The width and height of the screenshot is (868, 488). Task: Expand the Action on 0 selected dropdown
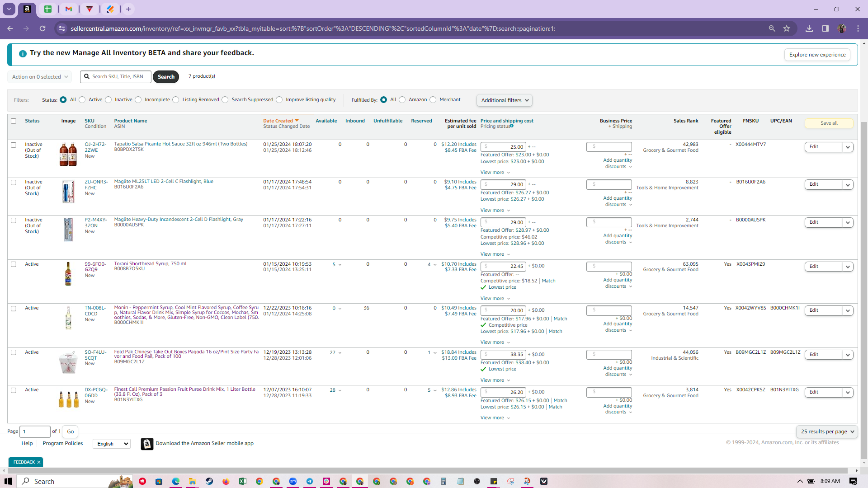coord(40,77)
